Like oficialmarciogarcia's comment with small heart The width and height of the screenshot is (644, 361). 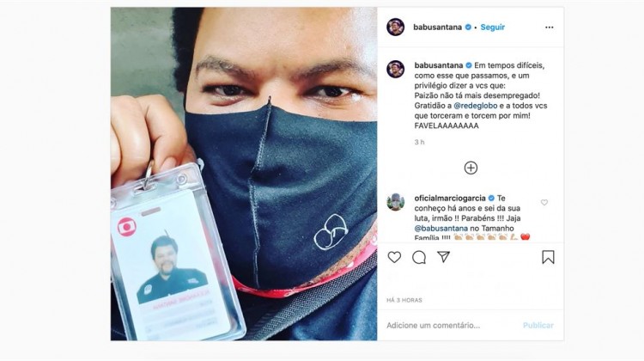click(x=544, y=202)
